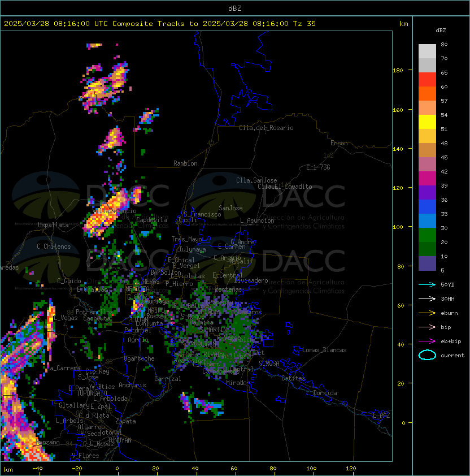The height and width of the screenshot is (476, 470).
Task: Click the 'SanJose' label near S_Francisco
Action: pyautogui.click(x=230, y=208)
